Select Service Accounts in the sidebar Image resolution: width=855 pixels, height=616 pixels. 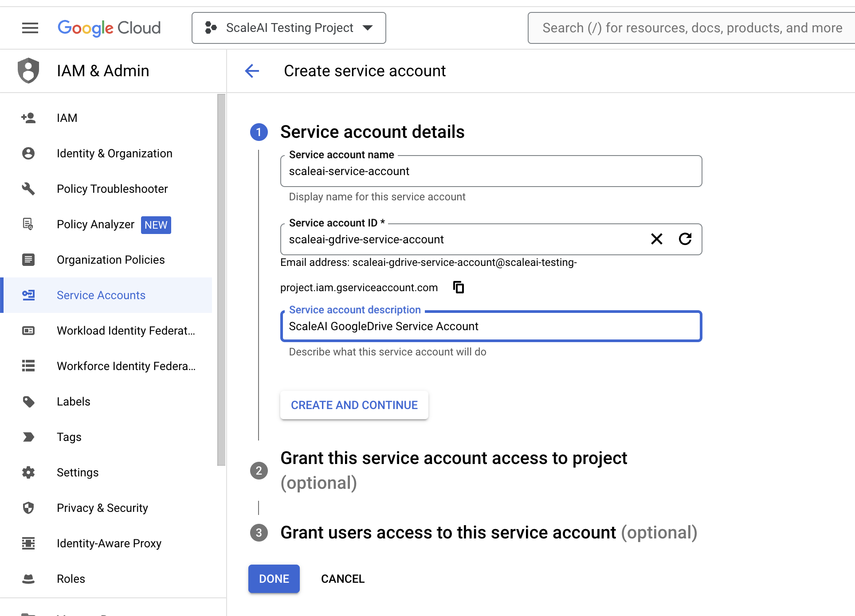coord(101,295)
